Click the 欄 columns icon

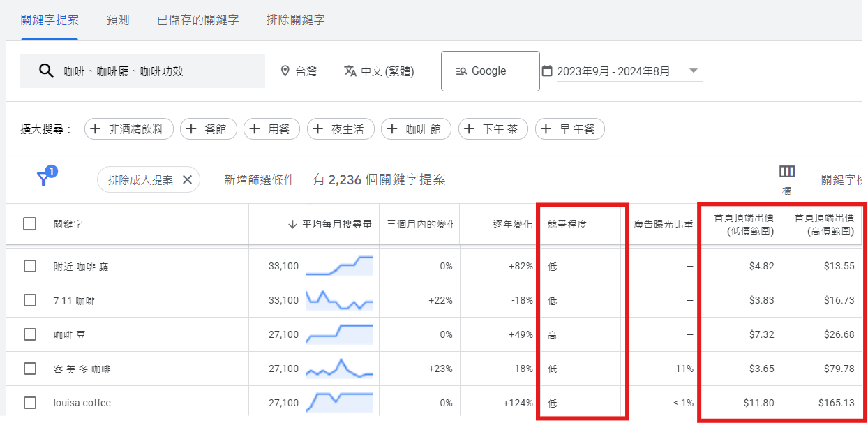[787, 170]
